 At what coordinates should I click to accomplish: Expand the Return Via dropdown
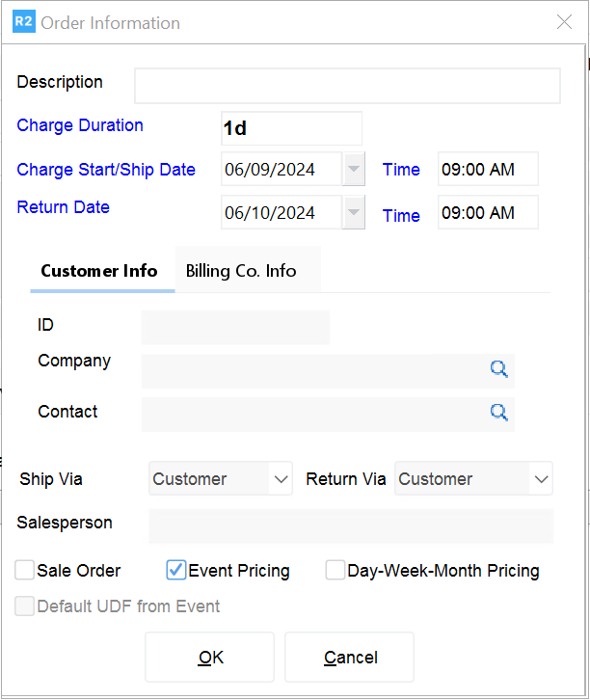coord(541,479)
